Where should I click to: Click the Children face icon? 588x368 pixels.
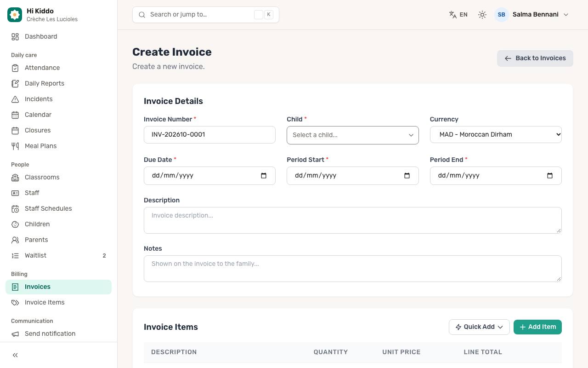(x=15, y=224)
